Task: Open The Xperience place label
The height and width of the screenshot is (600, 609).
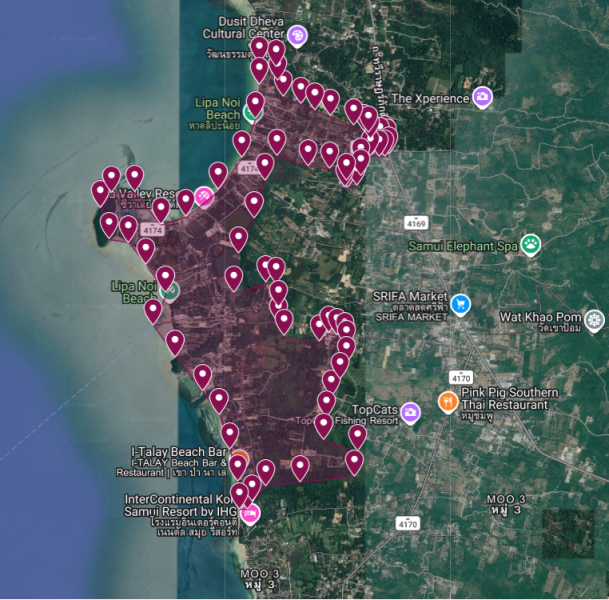Action: point(430,98)
